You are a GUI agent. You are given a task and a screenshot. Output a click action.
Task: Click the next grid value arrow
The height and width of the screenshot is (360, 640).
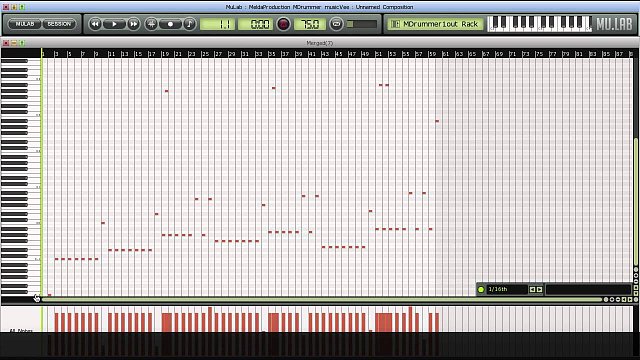pos(540,289)
